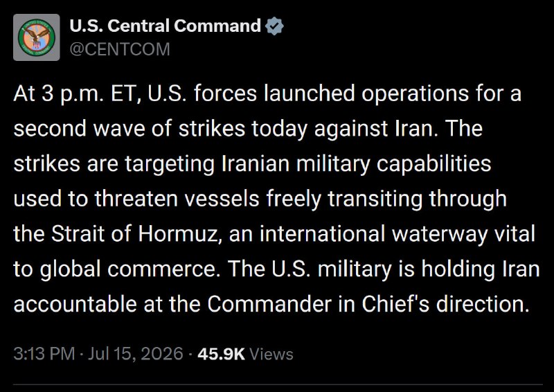Open the U.S. Central Command display name
The height and width of the screenshot is (392, 554).
point(165,26)
